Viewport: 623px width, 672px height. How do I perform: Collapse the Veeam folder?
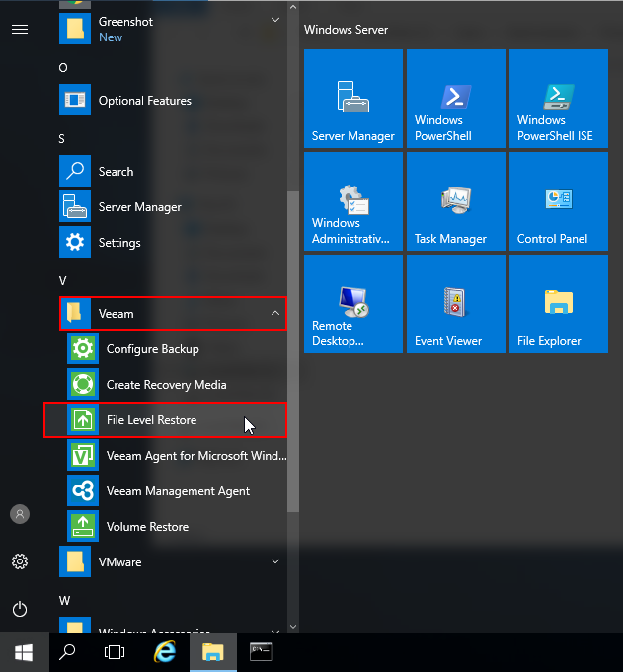click(274, 314)
